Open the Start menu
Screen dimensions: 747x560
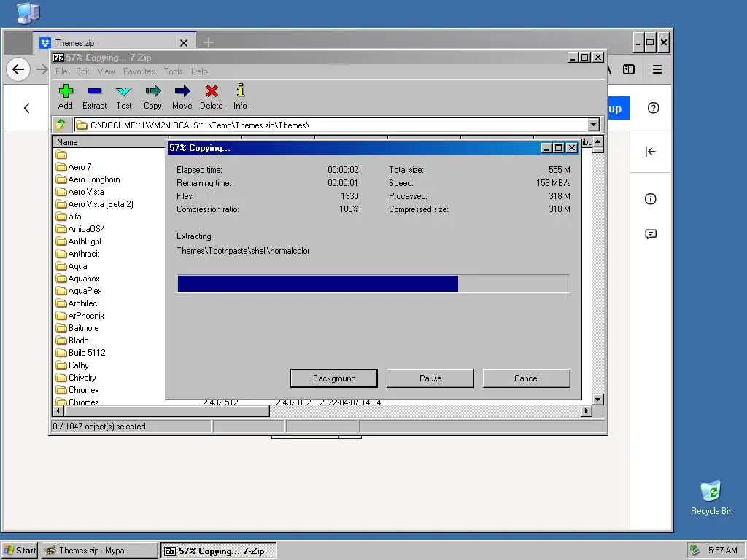(20, 551)
